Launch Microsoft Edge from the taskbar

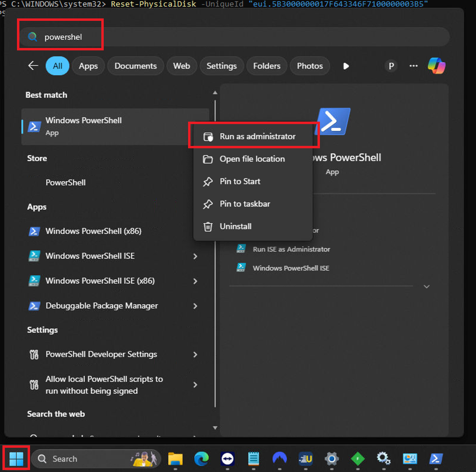tap(201, 458)
